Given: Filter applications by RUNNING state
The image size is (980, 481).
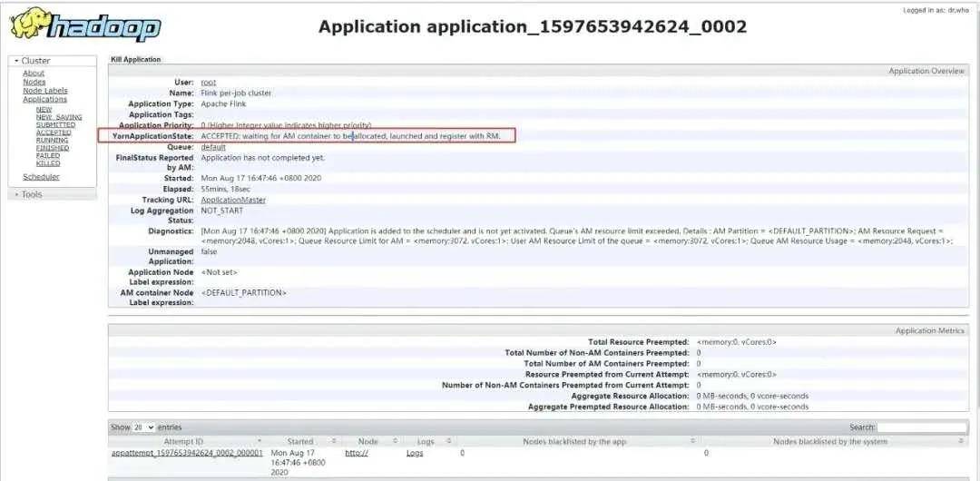Looking at the screenshot, I should (x=53, y=140).
